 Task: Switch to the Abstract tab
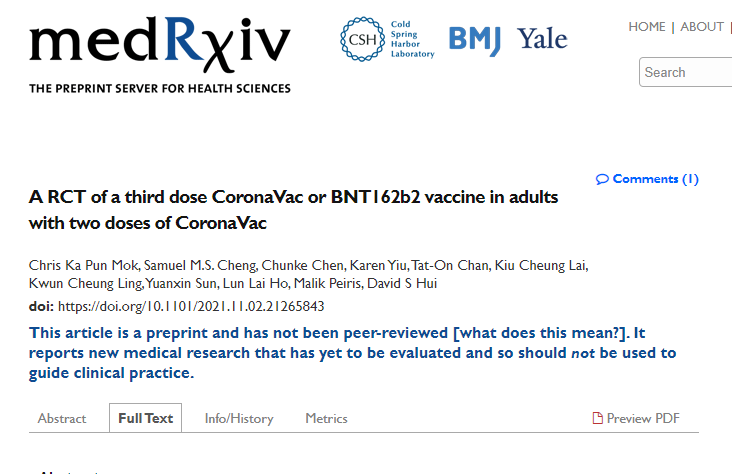[62, 418]
